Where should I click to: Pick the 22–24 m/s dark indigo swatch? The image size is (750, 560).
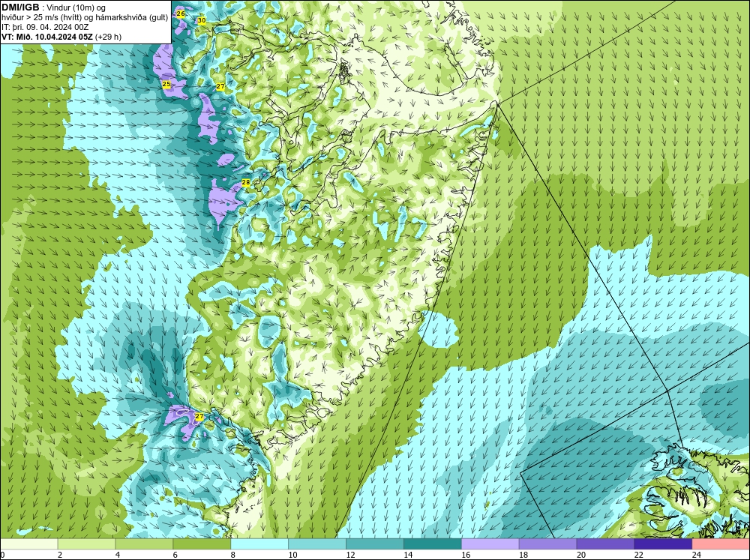[x=663, y=544]
